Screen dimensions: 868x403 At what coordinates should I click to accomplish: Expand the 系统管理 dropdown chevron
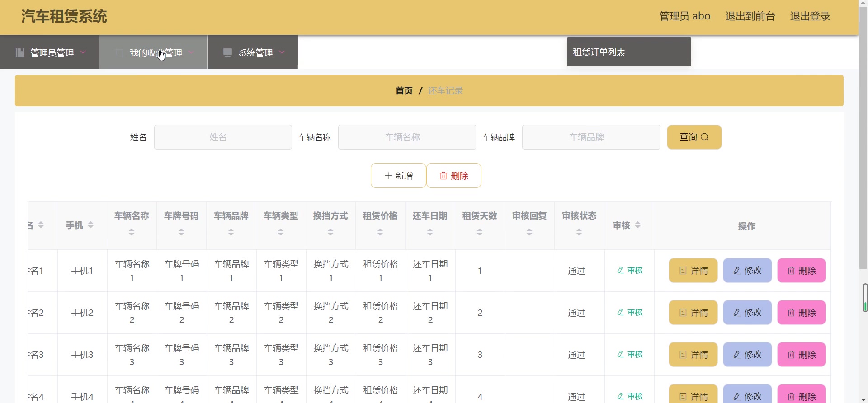click(282, 52)
